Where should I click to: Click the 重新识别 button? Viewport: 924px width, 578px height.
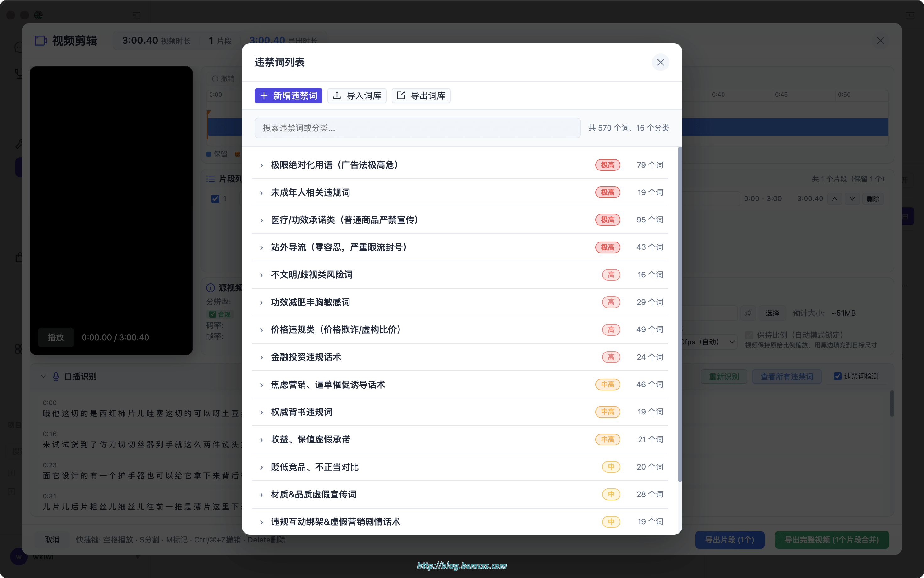coord(724,376)
